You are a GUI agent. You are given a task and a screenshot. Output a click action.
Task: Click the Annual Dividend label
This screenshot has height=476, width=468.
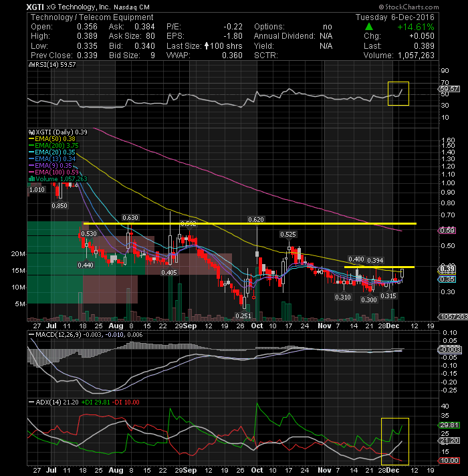coord(285,36)
